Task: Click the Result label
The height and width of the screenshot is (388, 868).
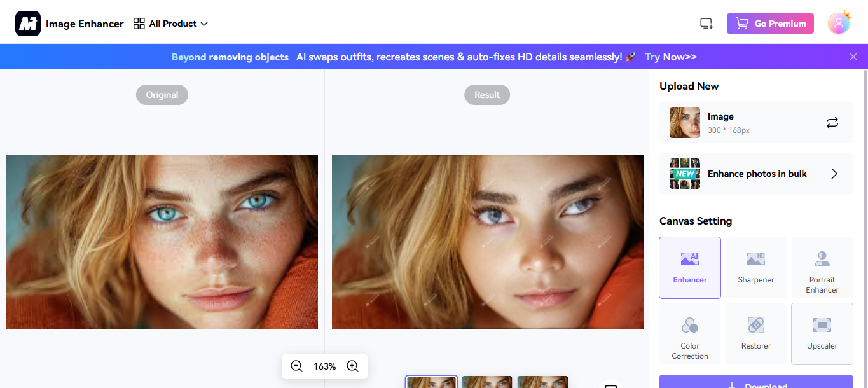Action: point(486,94)
